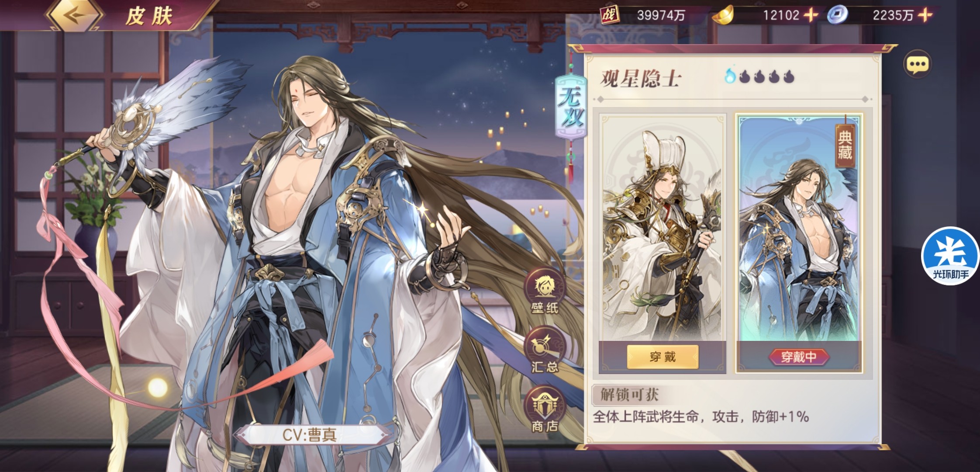Add silver coins with the plus icon
980x472 pixels.
[x=925, y=15]
